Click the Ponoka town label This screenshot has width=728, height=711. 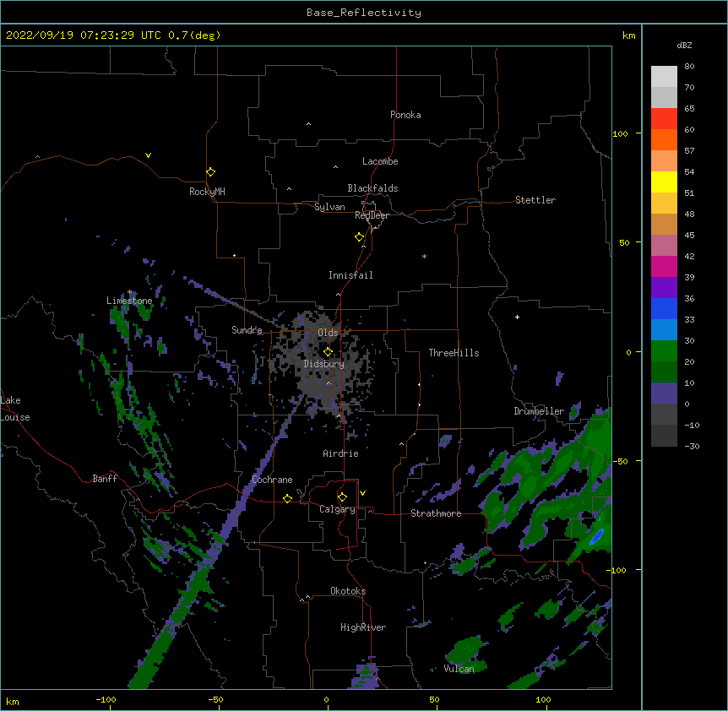405,115
